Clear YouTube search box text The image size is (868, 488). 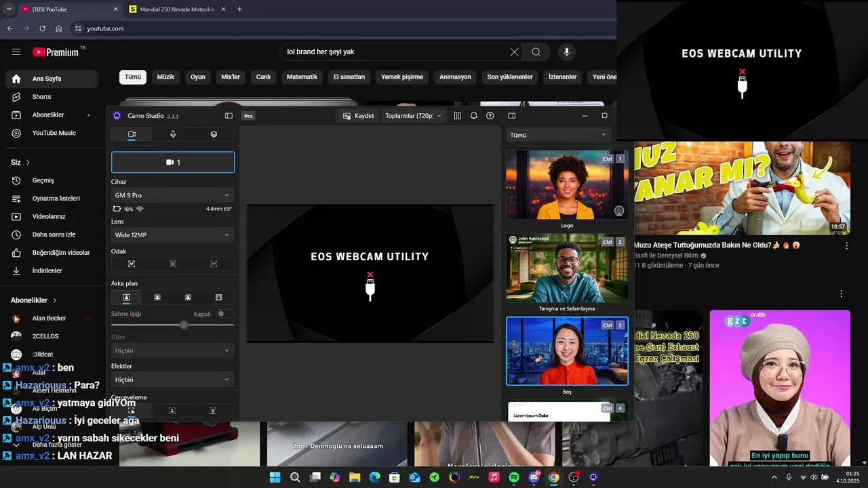click(514, 52)
